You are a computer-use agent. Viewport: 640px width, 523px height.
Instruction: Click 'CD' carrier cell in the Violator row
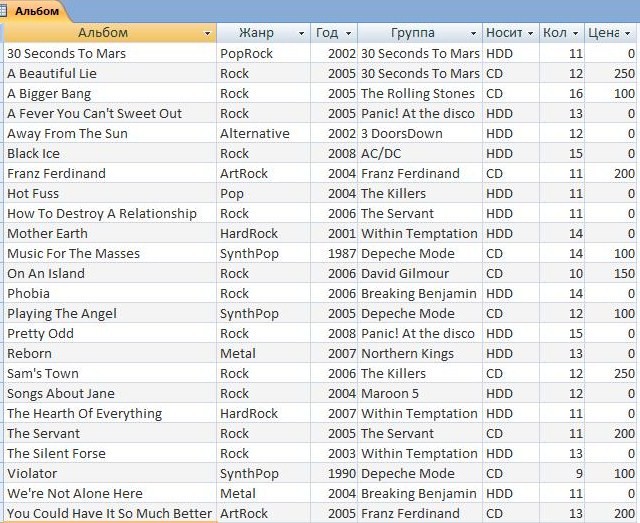click(x=511, y=474)
